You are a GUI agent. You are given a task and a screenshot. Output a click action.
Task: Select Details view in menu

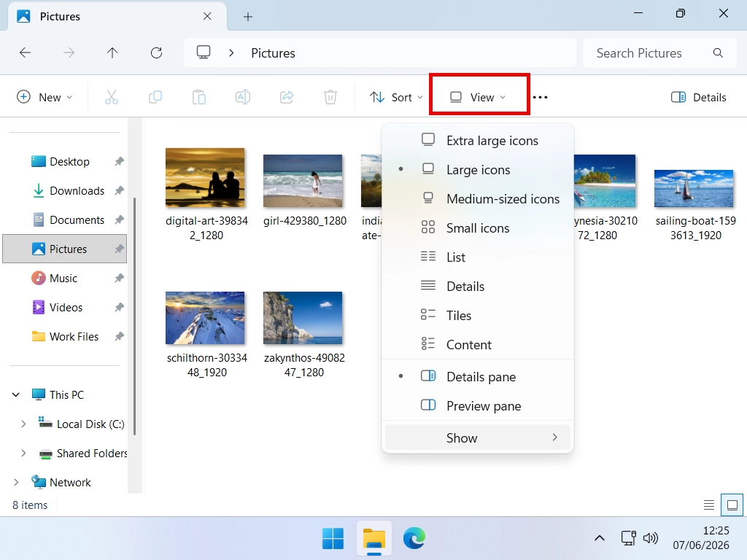pos(478,286)
